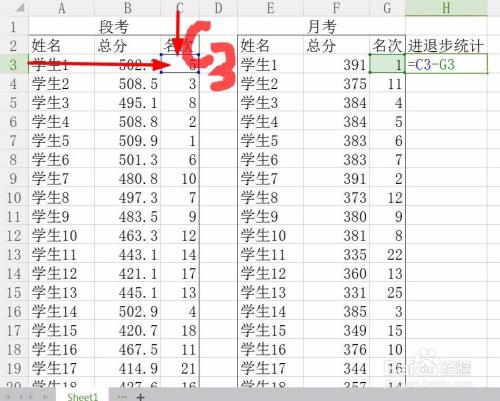
Task: Select the score cell 508.5
Action: tap(127, 83)
